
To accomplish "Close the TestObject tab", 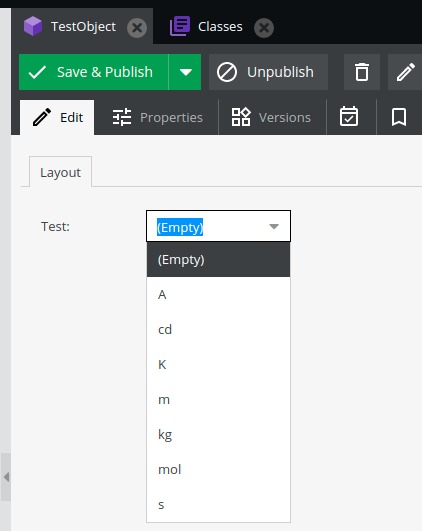I will tap(137, 27).
